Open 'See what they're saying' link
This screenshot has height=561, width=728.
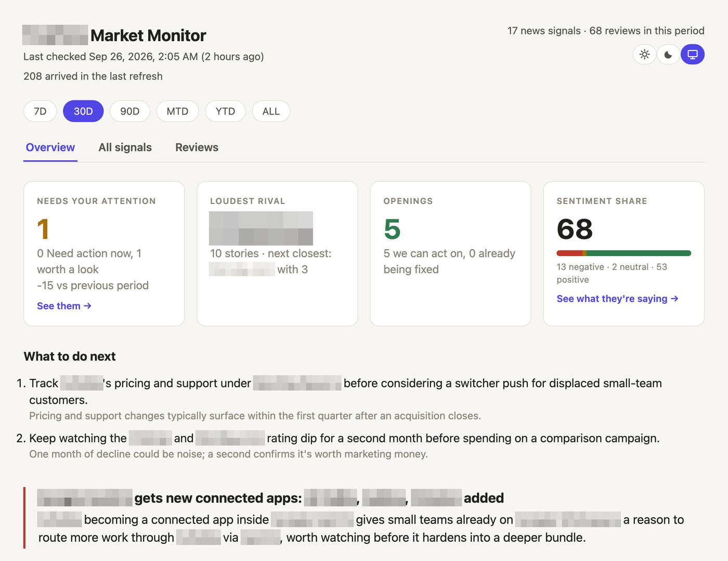[617, 299]
